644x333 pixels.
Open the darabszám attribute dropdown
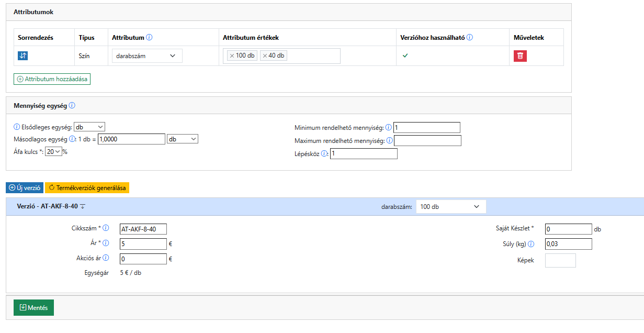coord(147,56)
